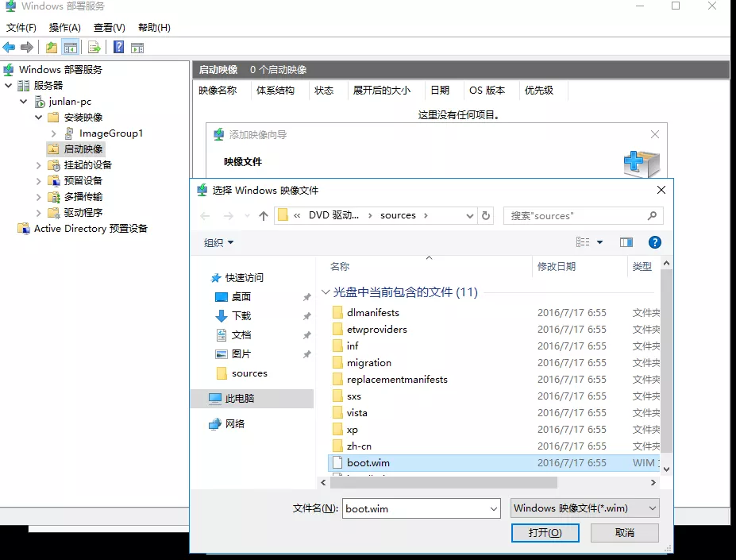Open the Windows 映像文件(*.wim) file type dropdown
This screenshot has width=736, height=560.
pyautogui.click(x=584, y=508)
